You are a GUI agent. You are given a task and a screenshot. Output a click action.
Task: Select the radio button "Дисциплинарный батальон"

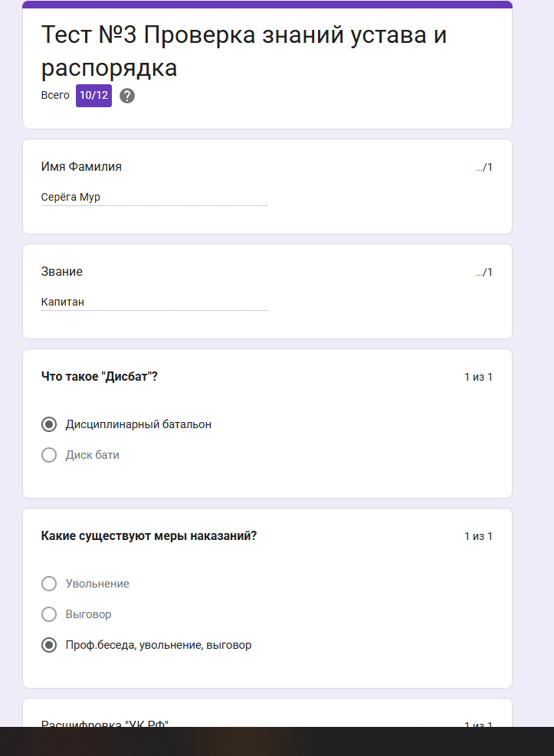[49, 424]
